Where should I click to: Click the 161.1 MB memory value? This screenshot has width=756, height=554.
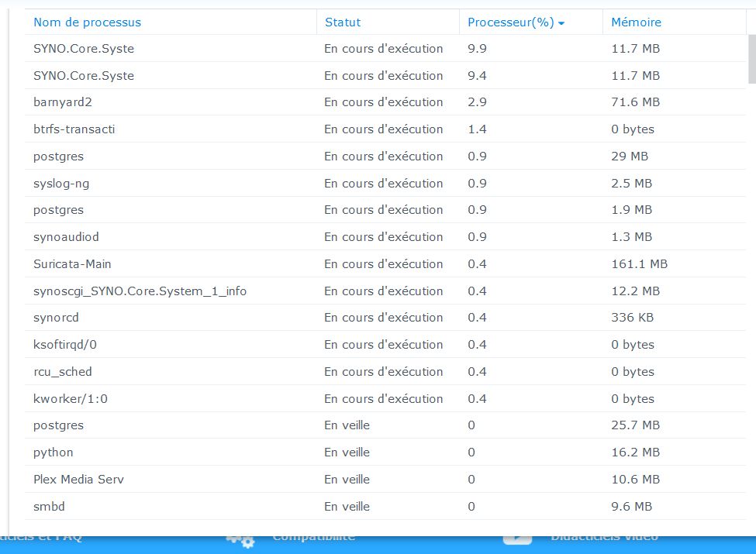click(640, 263)
